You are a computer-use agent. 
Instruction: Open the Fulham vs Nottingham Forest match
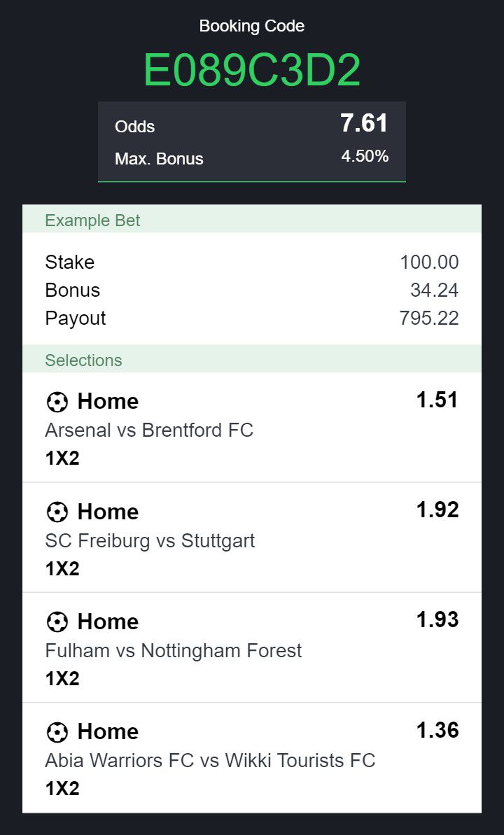[174, 650]
